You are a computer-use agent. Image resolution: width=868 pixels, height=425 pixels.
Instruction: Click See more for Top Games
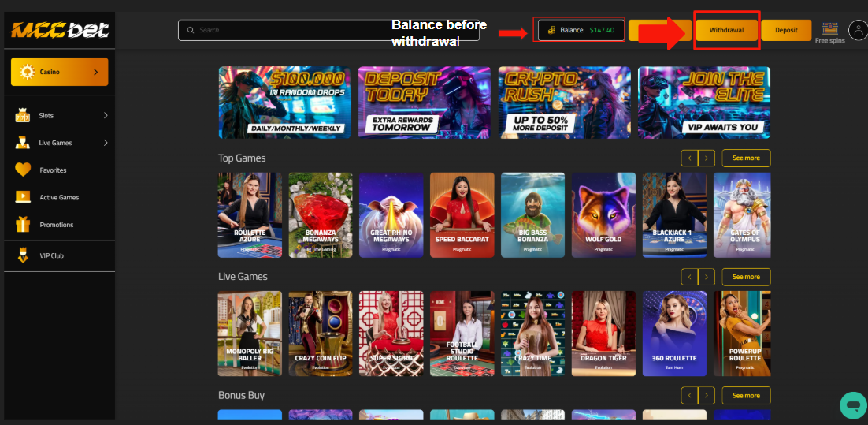746,158
